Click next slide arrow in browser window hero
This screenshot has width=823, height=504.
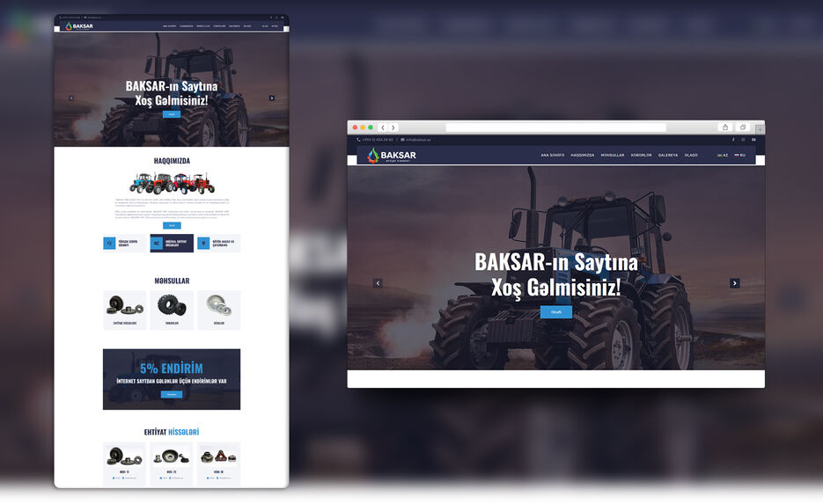coord(735,283)
